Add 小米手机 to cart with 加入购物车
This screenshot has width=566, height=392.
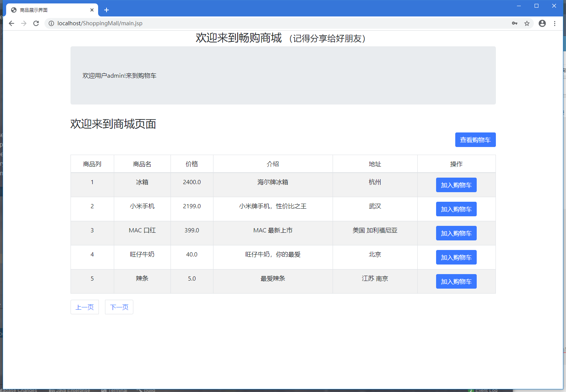pos(456,209)
